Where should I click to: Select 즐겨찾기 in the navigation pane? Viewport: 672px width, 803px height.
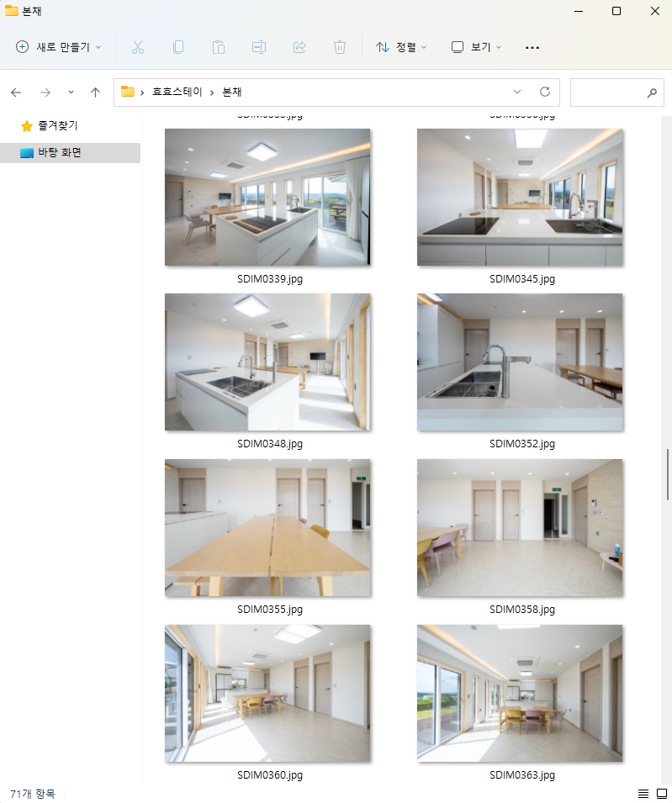(x=57, y=125)
